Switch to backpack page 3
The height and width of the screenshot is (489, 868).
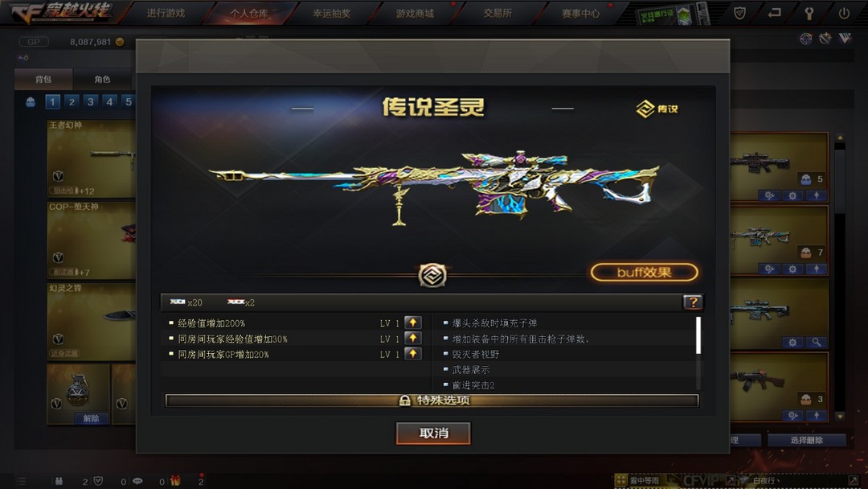[90, 101]
